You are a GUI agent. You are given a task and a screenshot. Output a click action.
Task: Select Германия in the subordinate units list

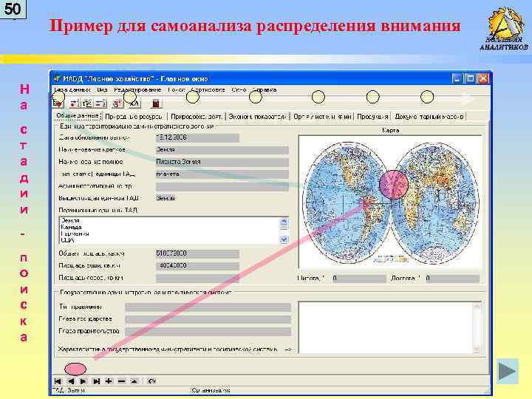(x=75, y=233)
